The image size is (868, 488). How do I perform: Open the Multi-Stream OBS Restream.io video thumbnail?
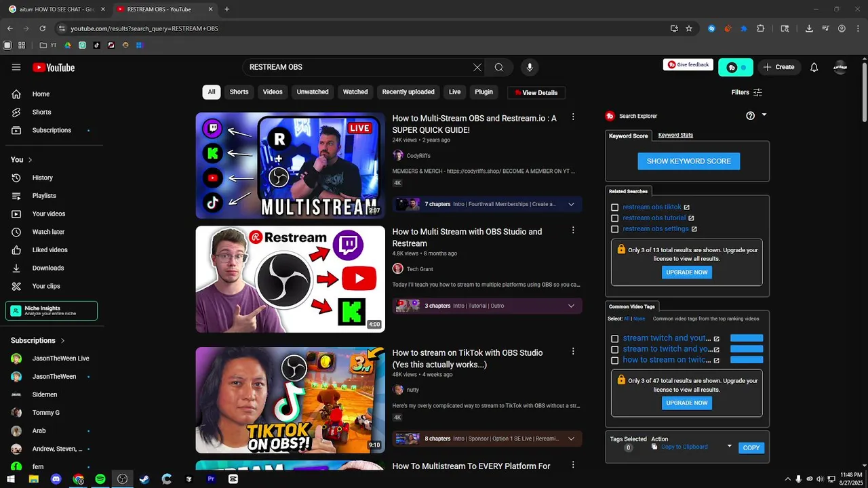point(290,165)
